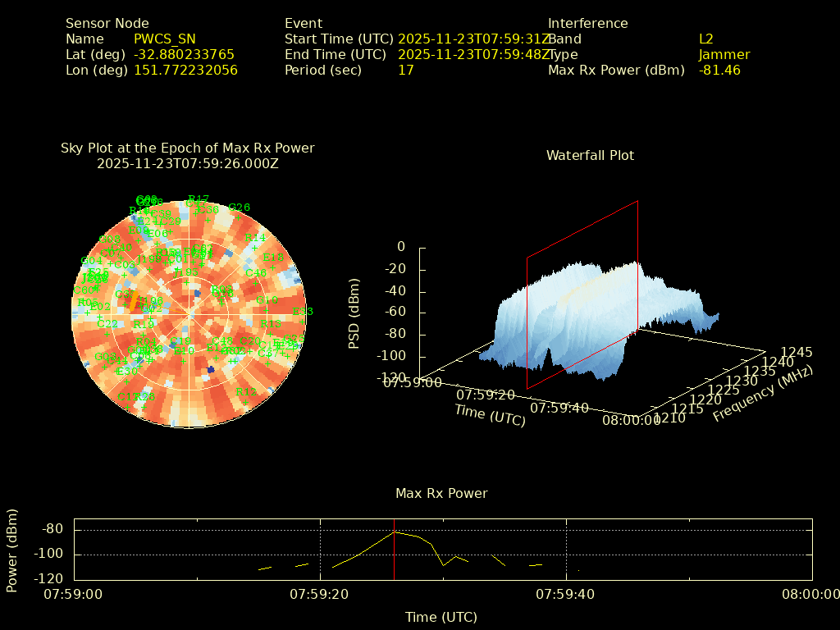Viewport: 840px width, 630px height.
Task: Click the Jammer interference type value
Action: (x=724, y=55)
